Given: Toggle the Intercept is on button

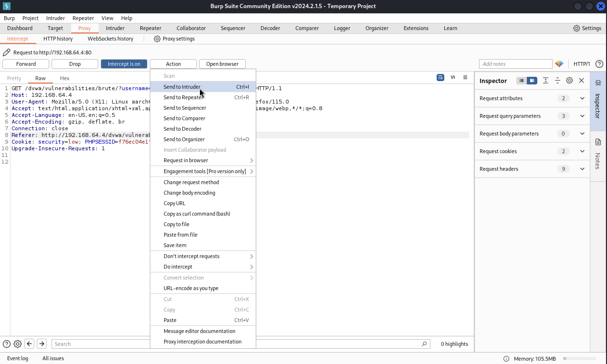Looking at the screenshot, I should [124, 64].
